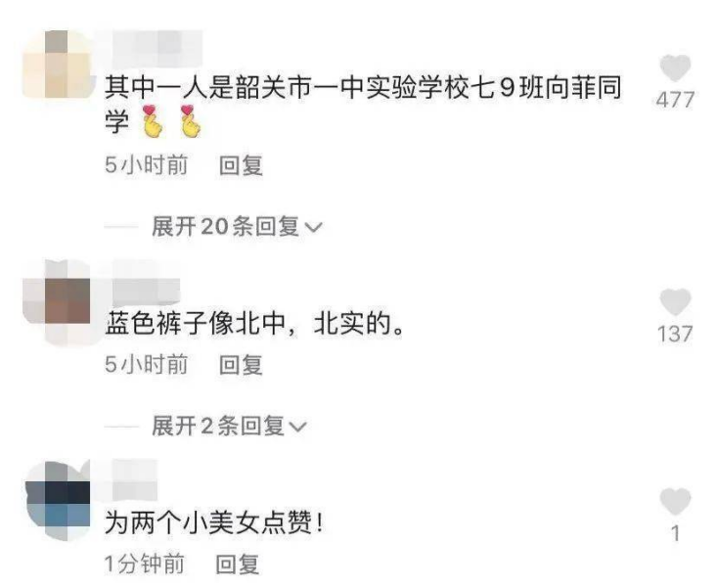Like the comment with 477 likes

tap(675, 68)
